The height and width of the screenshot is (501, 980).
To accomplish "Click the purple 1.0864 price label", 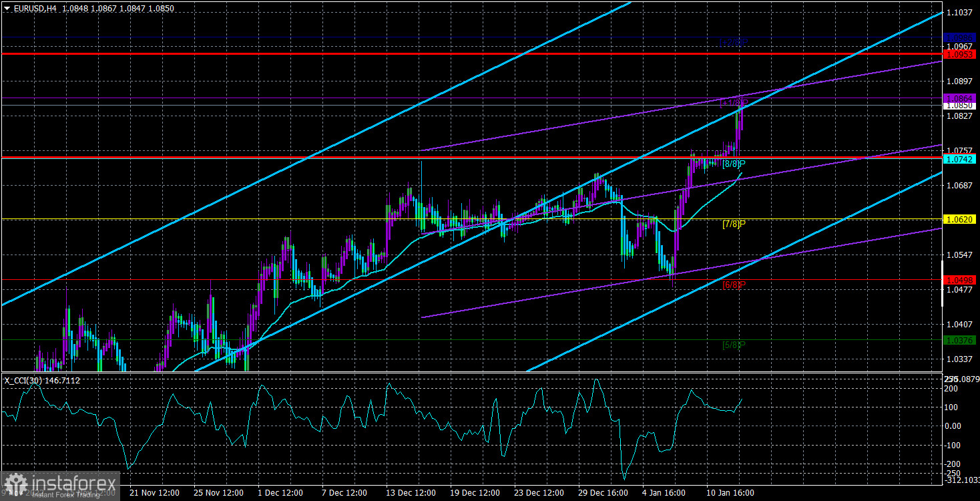I will (960, 98).
